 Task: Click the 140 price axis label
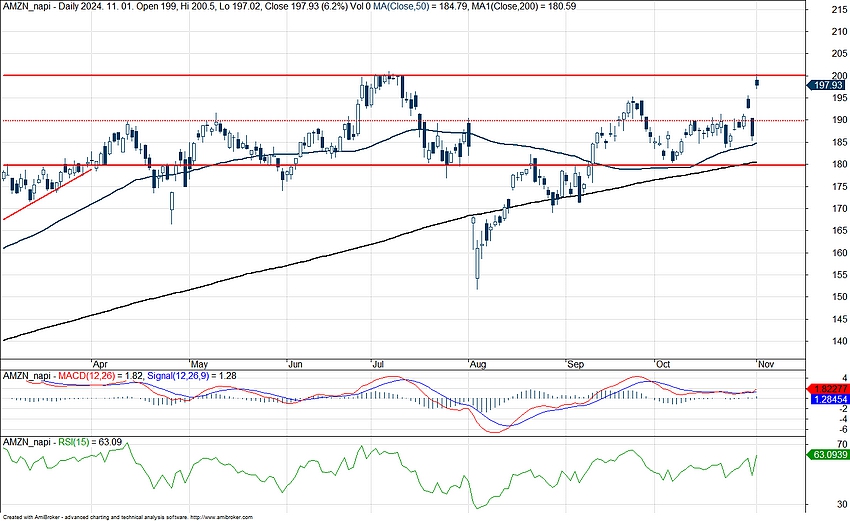839,342
